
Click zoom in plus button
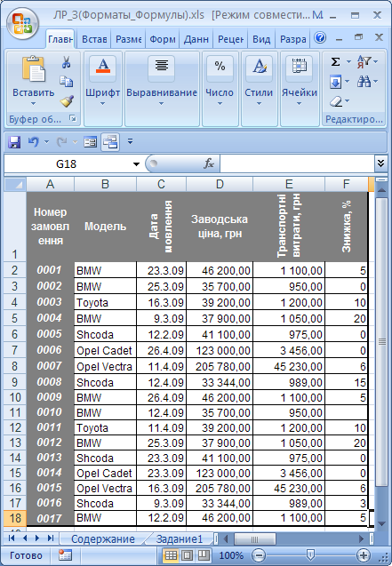tap(363, 555)
